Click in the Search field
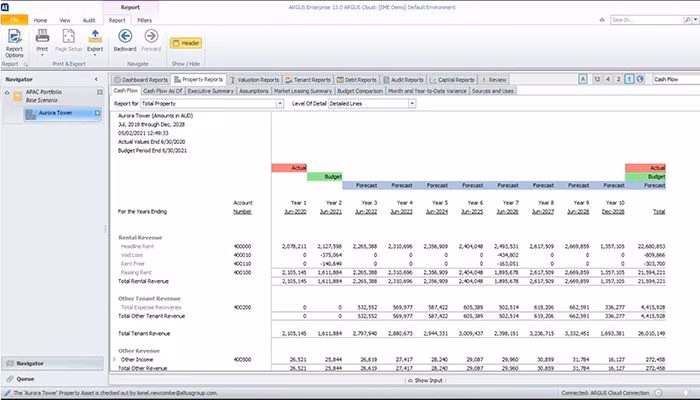 [647, 20]
